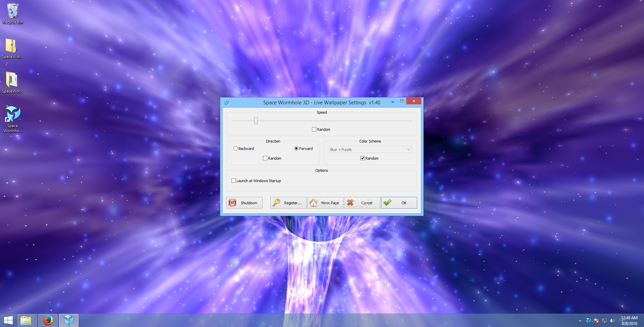Select the SpaceWor zip archive desktop icon
This screenshot has height=327, width=644.
click(12, 49)
